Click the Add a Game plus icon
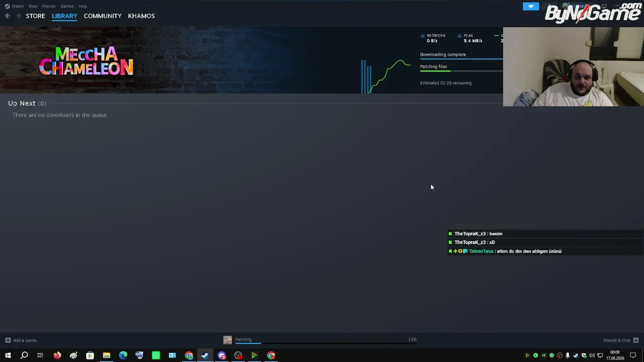Viewport: 644px width, 362px height. 8,340
